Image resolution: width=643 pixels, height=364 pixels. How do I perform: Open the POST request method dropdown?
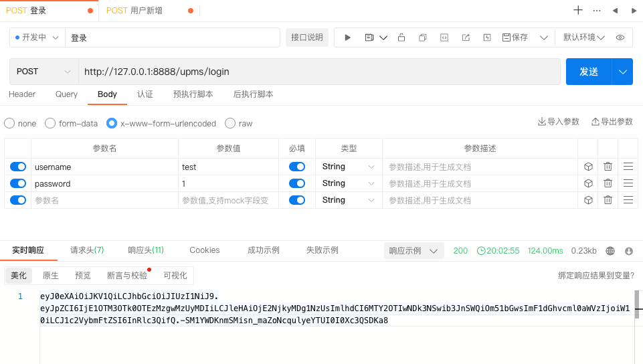coord(44,72)
